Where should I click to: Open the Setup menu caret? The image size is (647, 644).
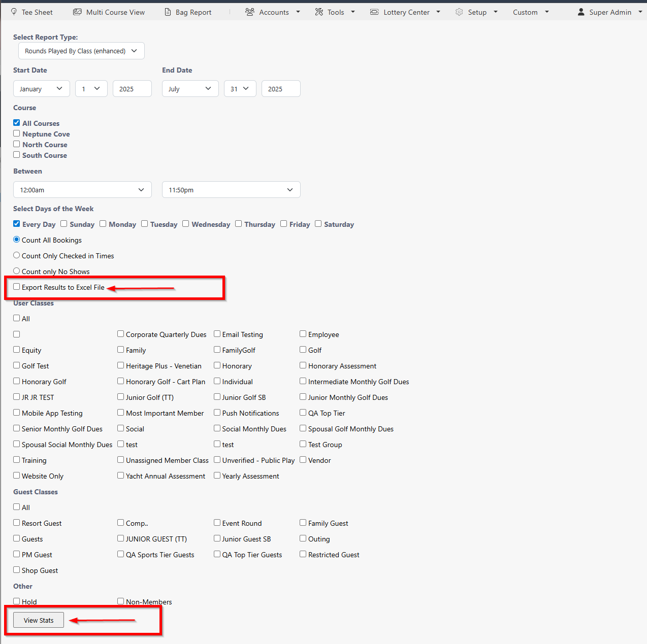point(496,12)
